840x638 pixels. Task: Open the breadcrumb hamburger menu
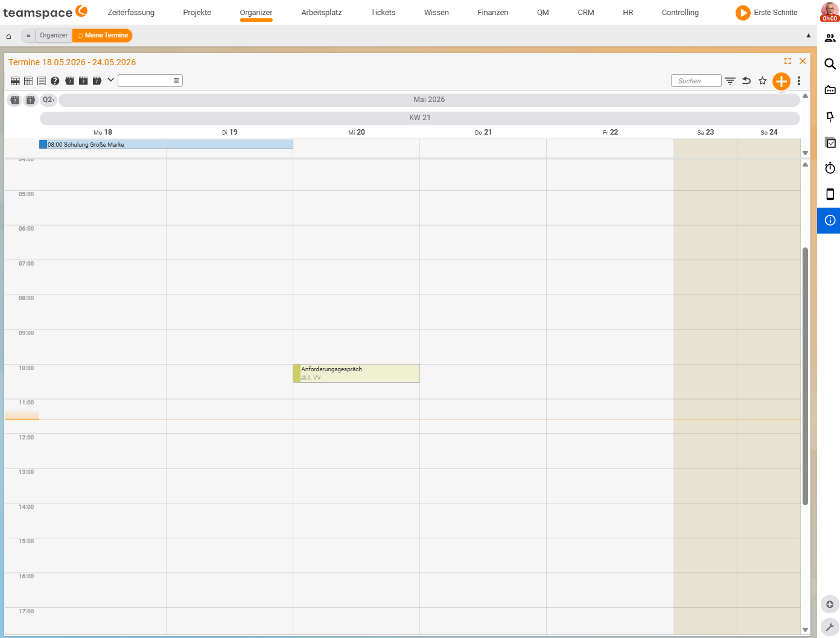pos(28,36)
